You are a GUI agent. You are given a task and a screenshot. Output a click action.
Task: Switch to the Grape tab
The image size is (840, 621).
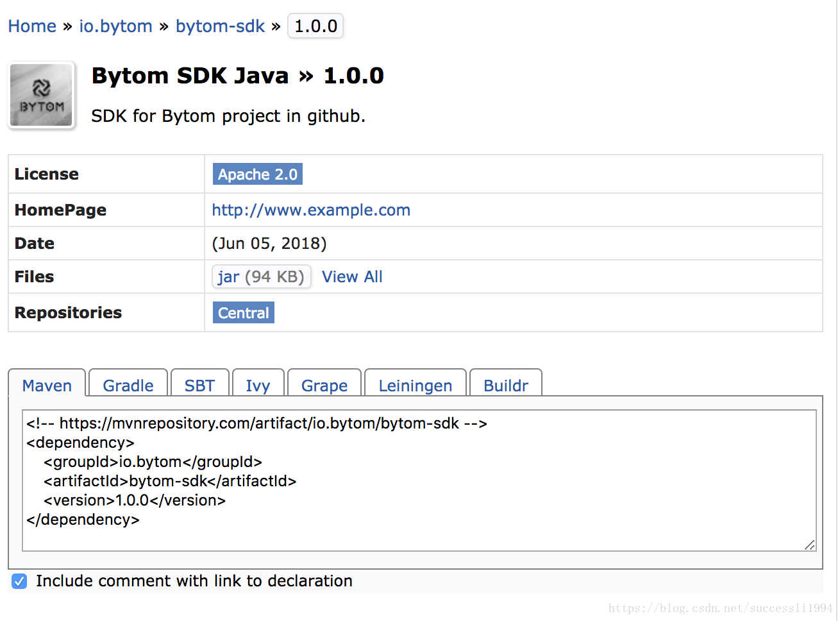[324, 385]
